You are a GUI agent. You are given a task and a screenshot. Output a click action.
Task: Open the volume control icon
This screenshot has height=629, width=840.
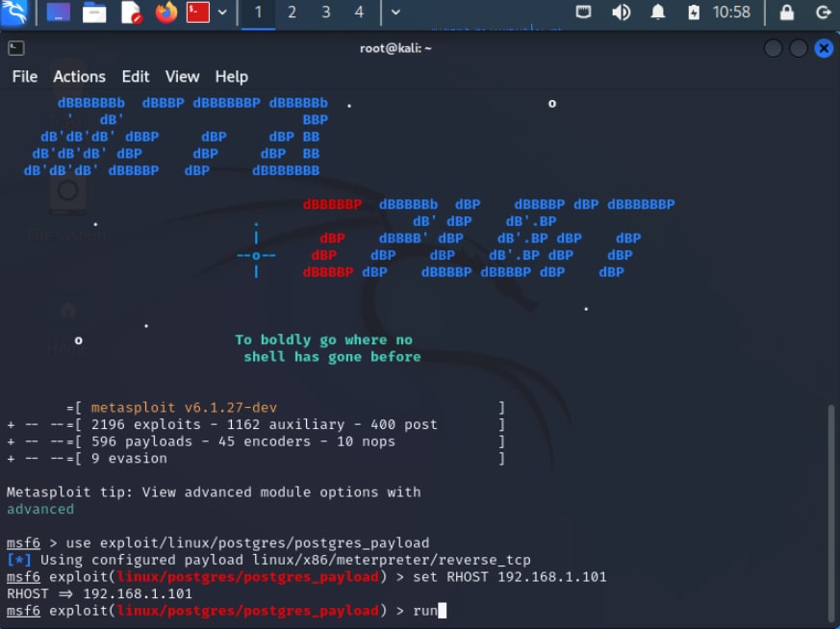(x=621, y=12)
